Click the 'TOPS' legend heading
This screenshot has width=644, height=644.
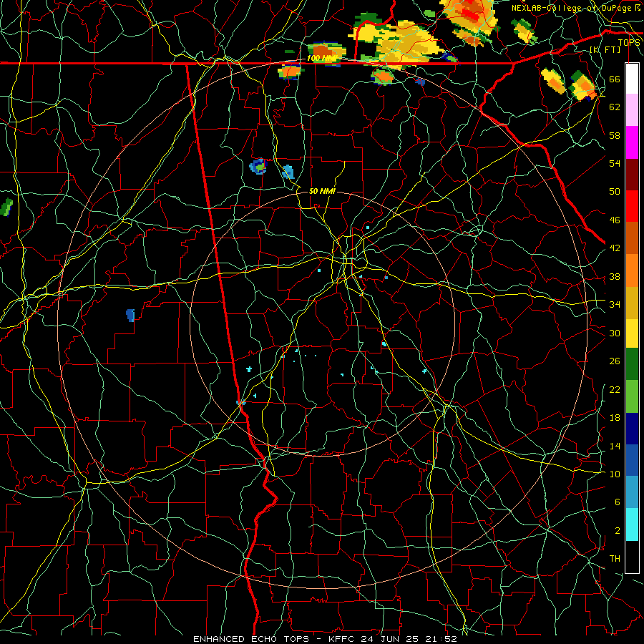(629, 43)
